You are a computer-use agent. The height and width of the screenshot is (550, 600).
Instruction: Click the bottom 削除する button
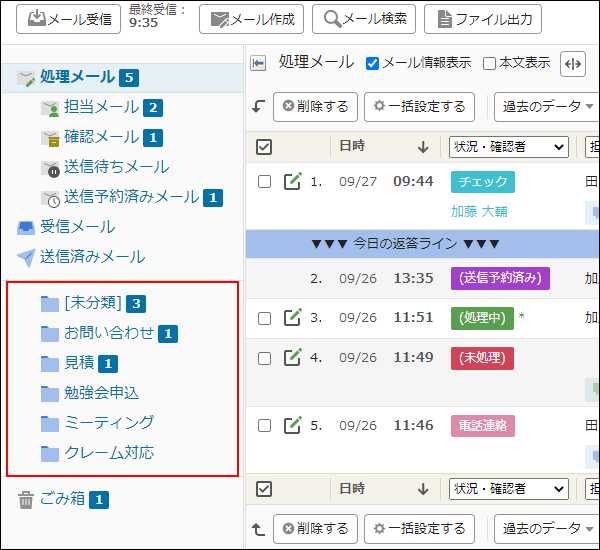pos(315,529)
